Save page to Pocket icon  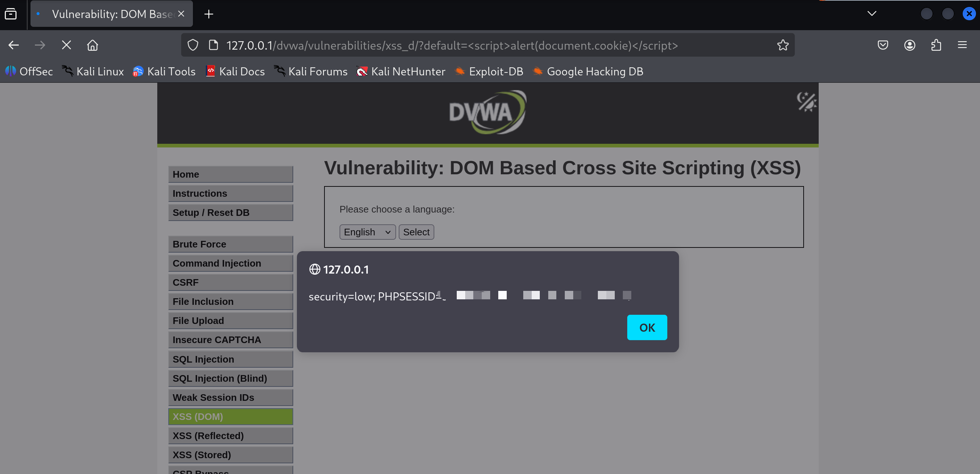[883, 45]
